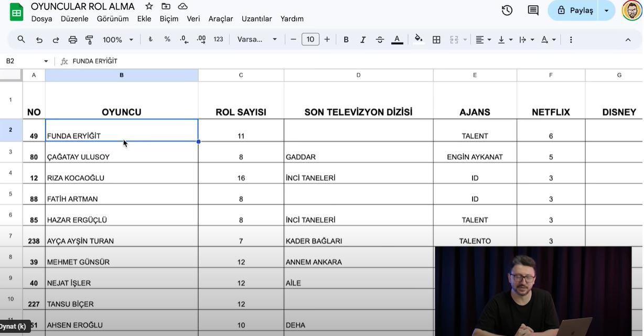Click the merge cells icon

click(x=454, y=39)
